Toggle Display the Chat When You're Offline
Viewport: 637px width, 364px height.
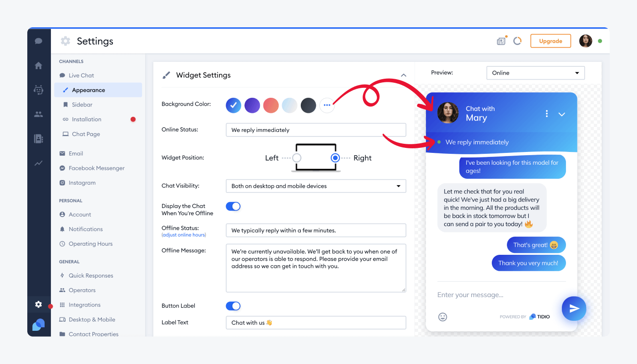[x=233, y=207]
